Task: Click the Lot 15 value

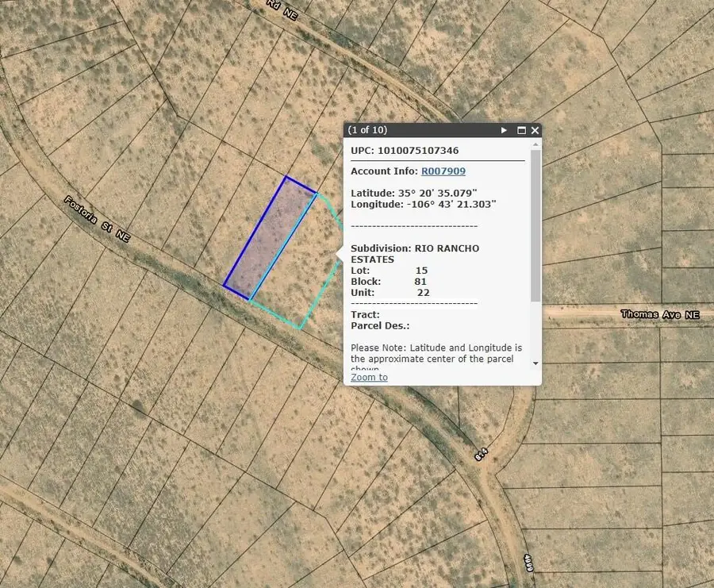Action: click(x=421, y=270)
